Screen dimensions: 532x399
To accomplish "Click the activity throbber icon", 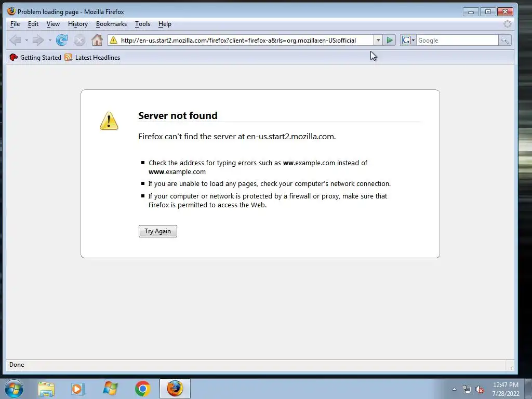I will pyautogui.click(x=507, y=24).
